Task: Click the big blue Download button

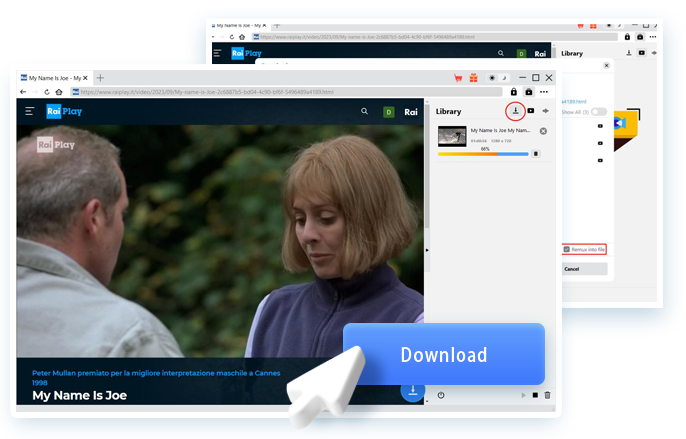Action: point(444,354)
